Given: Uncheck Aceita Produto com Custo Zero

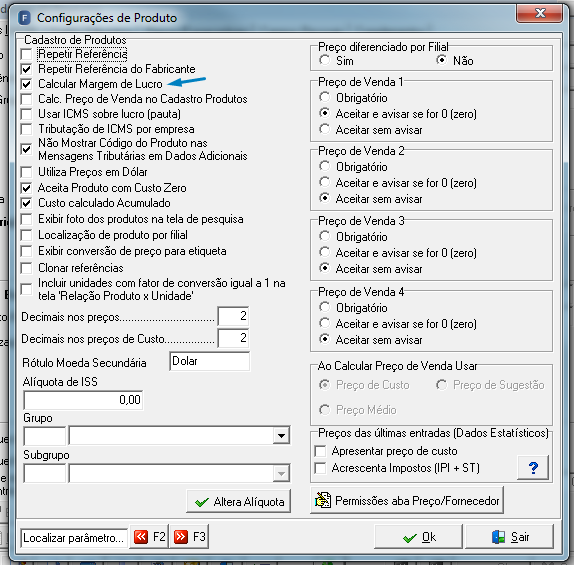Looking at the screenshot, I should pos(26,188).
